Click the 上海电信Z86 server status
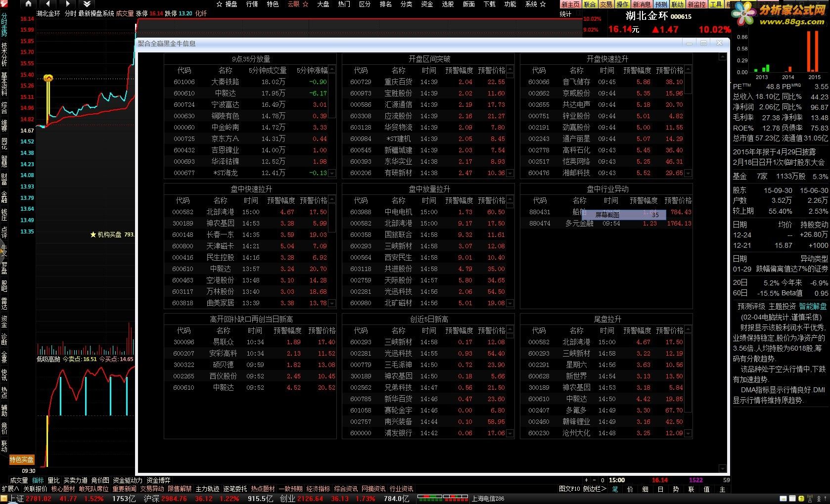830x504 pixels. [488, 499]
